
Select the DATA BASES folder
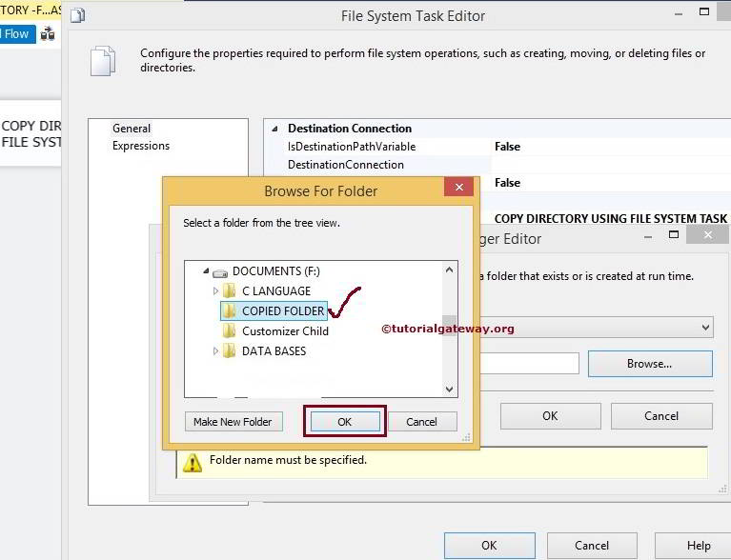(x=274, y=351)
